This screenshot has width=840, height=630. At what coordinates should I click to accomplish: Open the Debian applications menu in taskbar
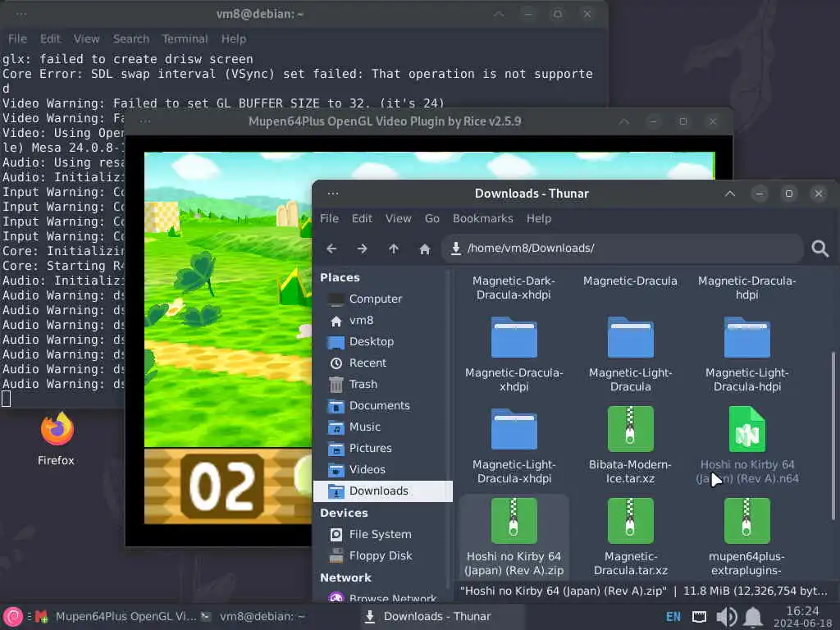(13, 617)
